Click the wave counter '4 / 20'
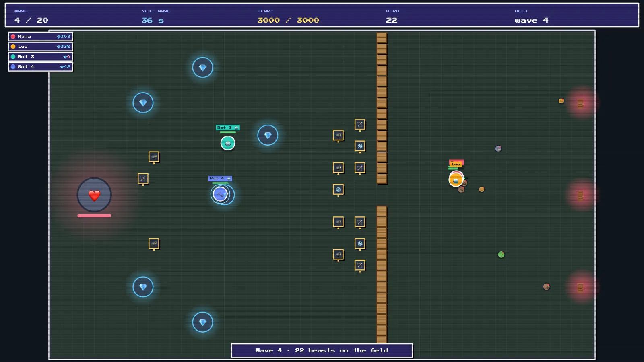Screen dimensions: 644x362 coord(31,20)
